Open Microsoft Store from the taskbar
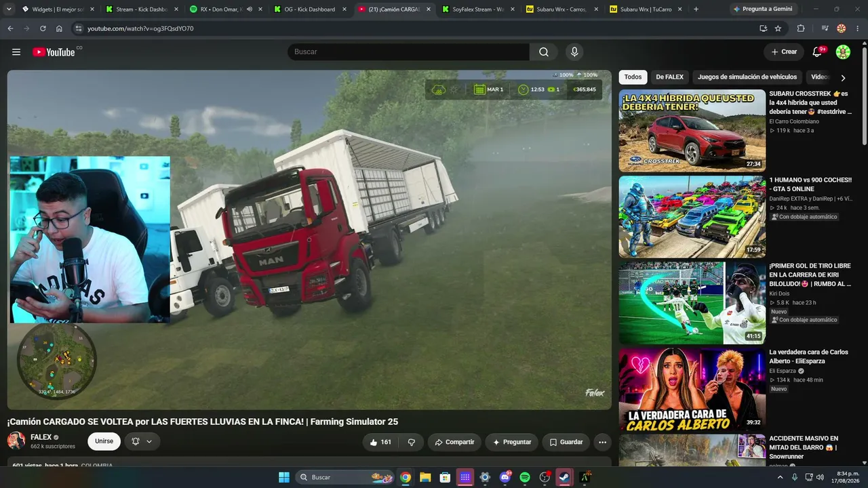The image size is (868, 488). click(445, 477)
